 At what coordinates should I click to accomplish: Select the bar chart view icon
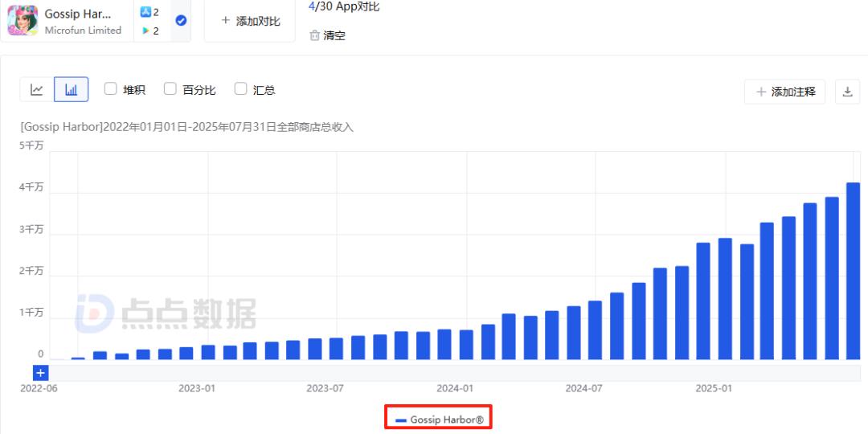coord(72,90)
